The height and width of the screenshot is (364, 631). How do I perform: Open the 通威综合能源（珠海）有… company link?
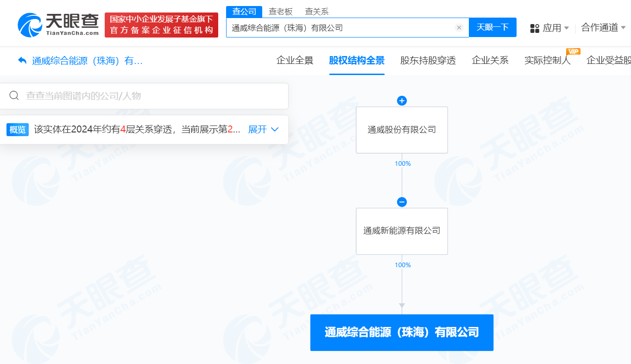[87, 61]
